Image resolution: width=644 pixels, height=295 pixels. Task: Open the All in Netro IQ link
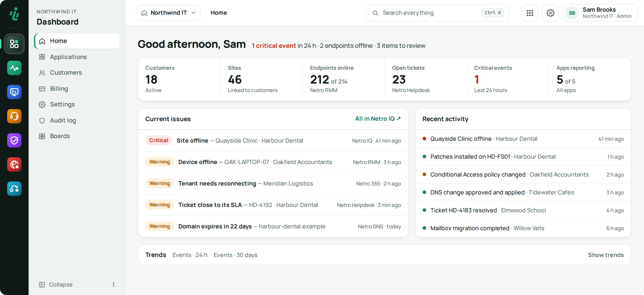click(378, 119)
